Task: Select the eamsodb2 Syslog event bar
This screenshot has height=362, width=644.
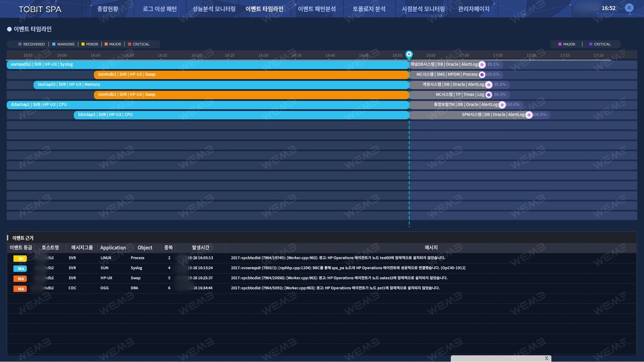Action: pyautogui.click(x=208, y=64)
